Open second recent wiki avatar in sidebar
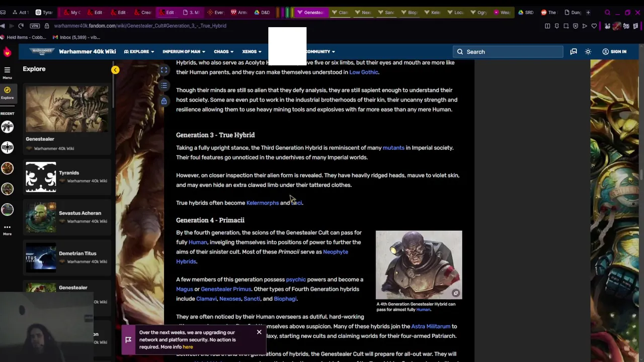Viewport: 644px width, 362px height. pyautogui.click(x=7, y=147)
